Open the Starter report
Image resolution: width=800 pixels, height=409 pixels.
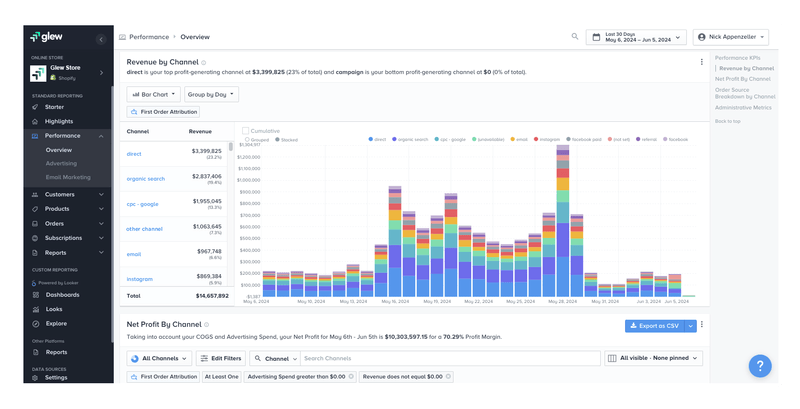[x=54, y=107]
